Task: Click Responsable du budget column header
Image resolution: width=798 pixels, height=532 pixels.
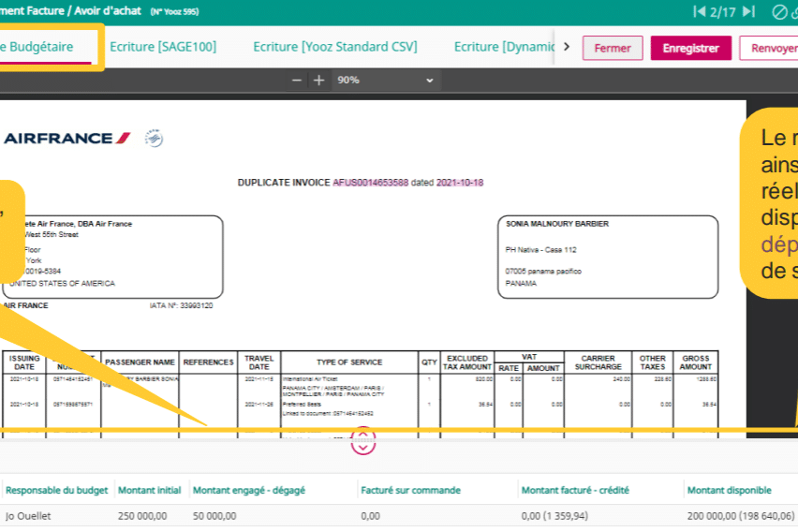Action: (56, 490)
